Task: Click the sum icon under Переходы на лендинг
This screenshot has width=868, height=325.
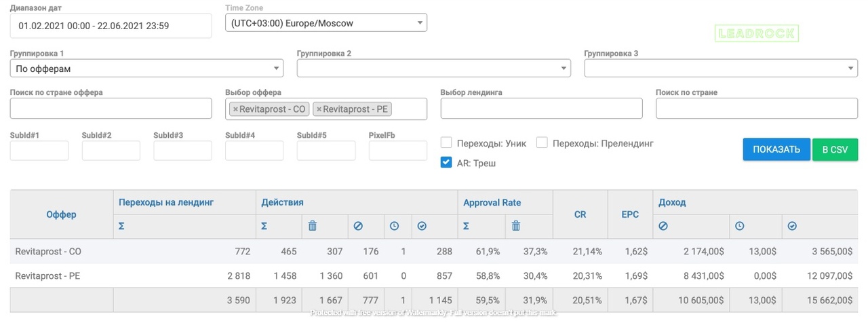Action: point(121,227)
